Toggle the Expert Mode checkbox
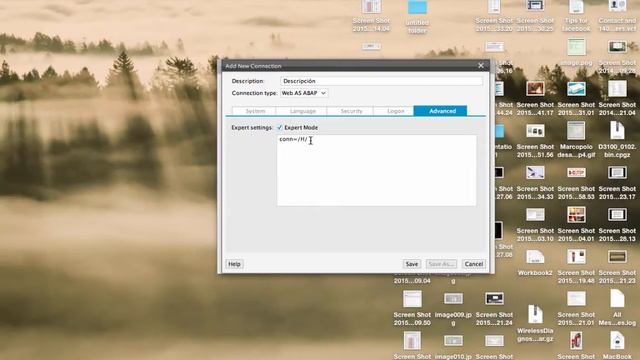The image size is (640, 360). (280, 128)
